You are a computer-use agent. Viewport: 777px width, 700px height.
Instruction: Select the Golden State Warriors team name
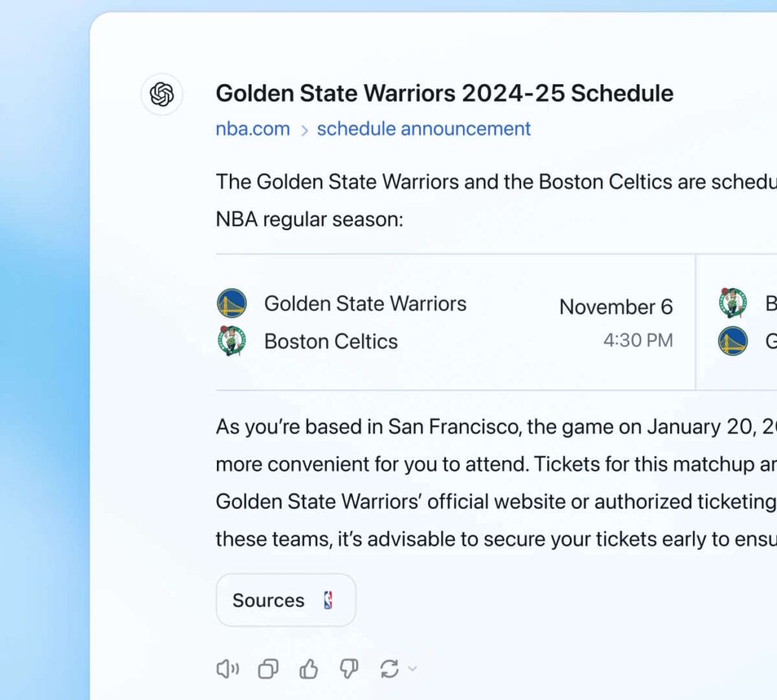tap(365, 304)
